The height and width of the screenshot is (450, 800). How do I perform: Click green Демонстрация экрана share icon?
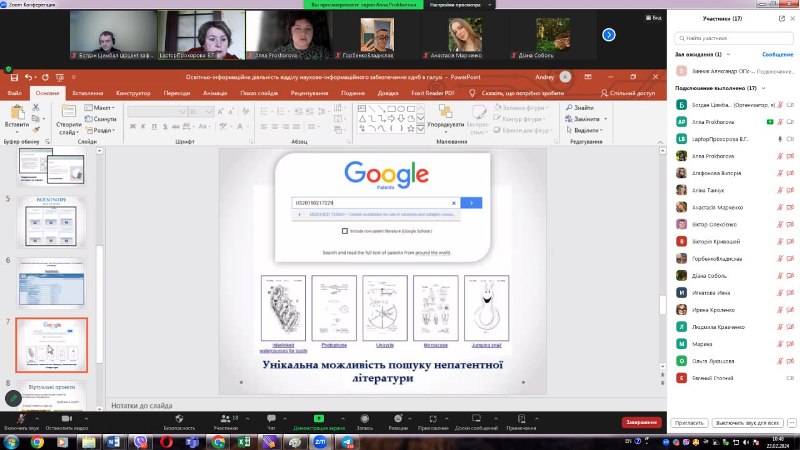pyautogui.click(x=318, y=418)
